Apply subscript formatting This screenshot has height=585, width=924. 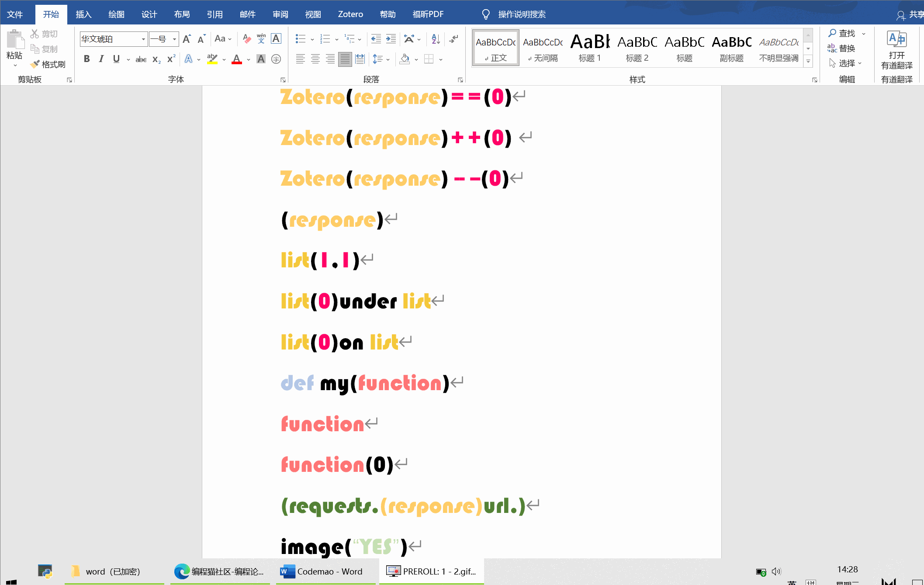click(156, 59)
